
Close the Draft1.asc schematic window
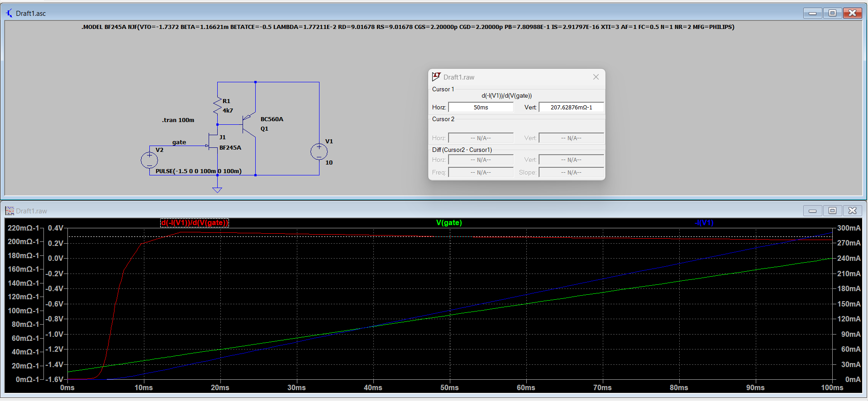pyautogui.click(x=852, y=13)
